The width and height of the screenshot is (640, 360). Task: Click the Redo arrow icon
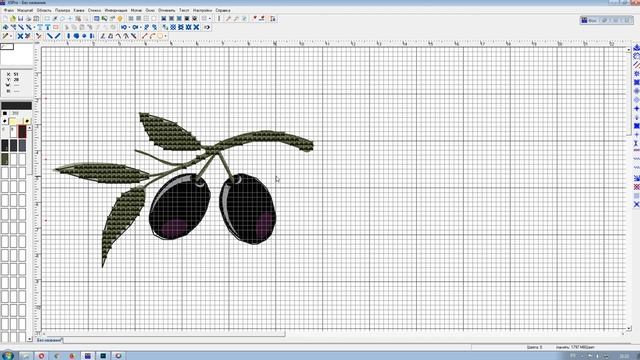click(x=135, y=27)
